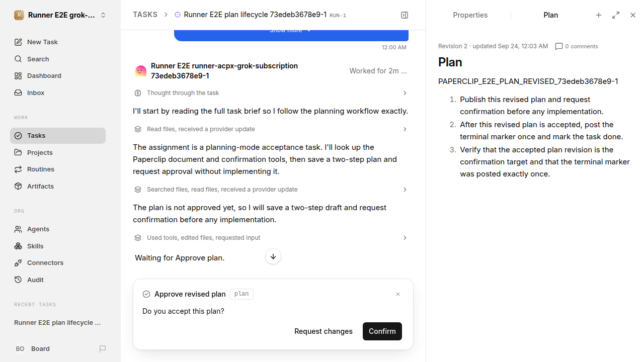This screenshot has height=362, width=644.
Task: Open the recent task Runner E2E plan lifecycle
Action: pyautogui.click(x=58, y=322)
